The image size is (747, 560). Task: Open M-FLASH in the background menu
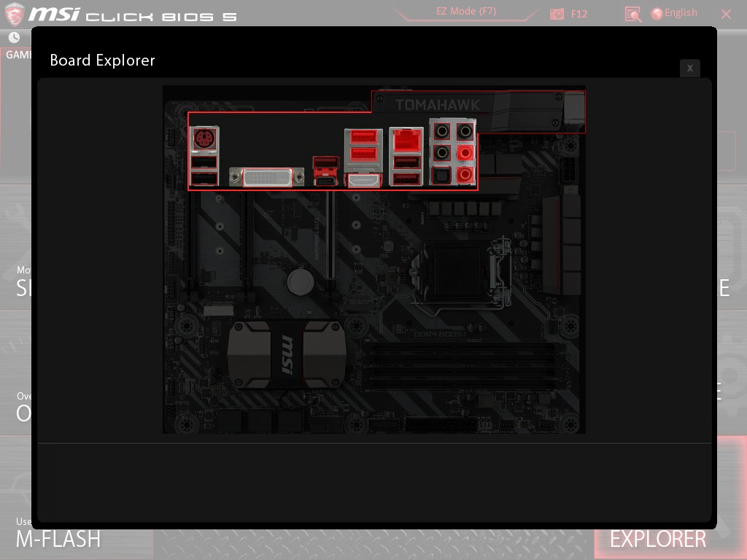58,539
